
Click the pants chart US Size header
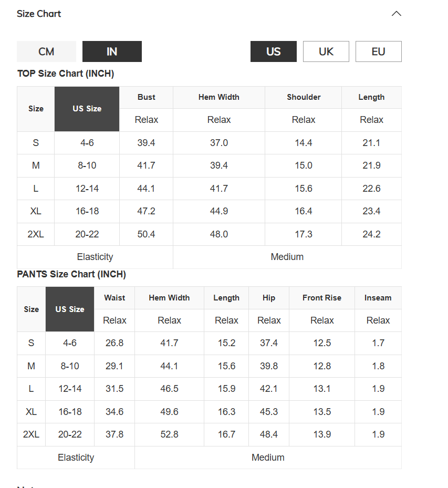pos(70,309)
